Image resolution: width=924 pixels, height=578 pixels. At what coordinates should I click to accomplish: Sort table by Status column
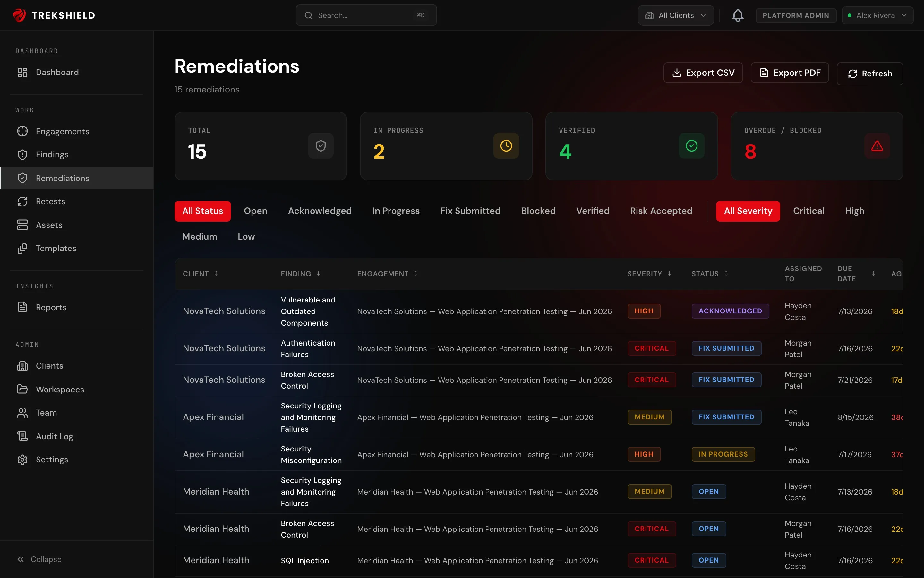[x=710, y=274]
